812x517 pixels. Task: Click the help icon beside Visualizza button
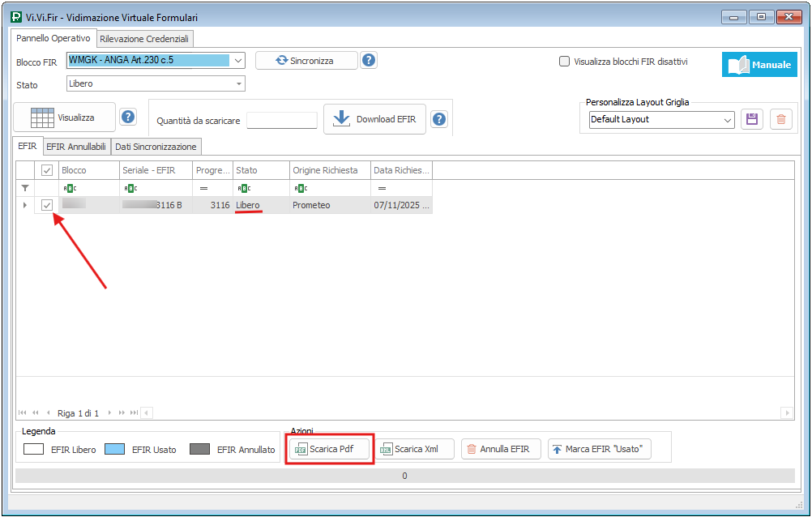point(128,117)
